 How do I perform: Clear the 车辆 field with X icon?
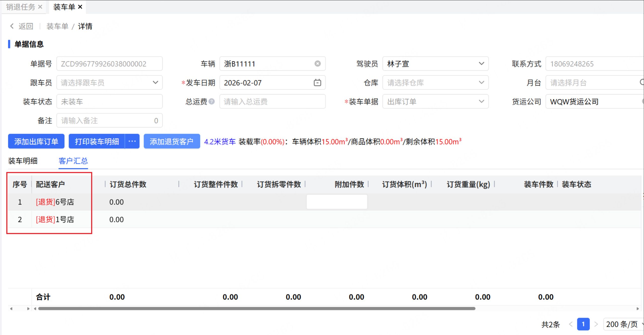tap(317, 64)
